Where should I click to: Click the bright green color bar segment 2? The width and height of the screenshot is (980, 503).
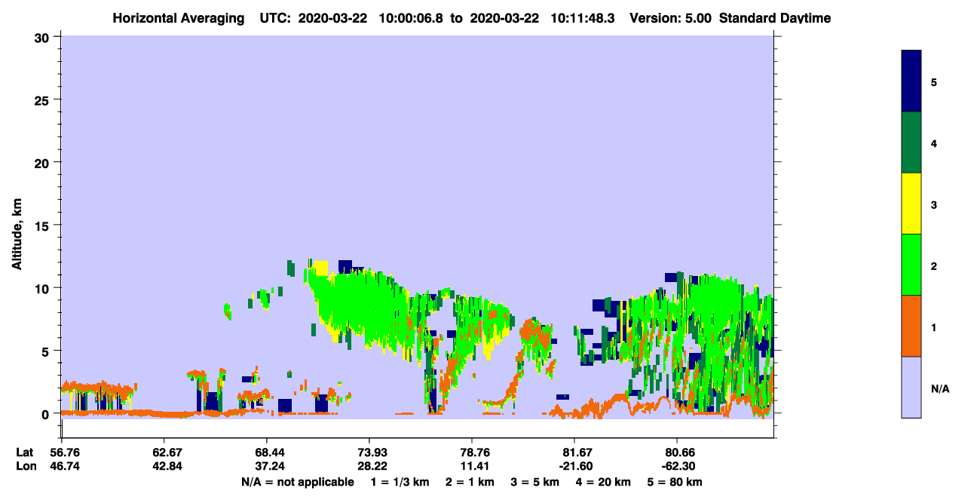pos(911,265)
